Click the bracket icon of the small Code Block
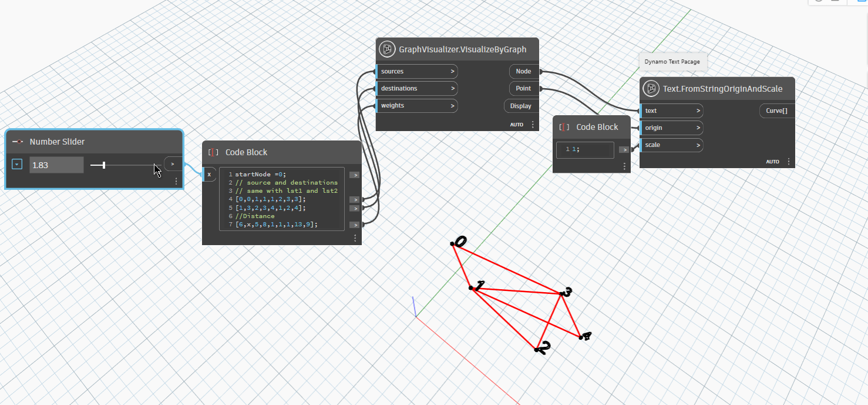The width and height of the screenshot is (868, 405). coord(564,127)
